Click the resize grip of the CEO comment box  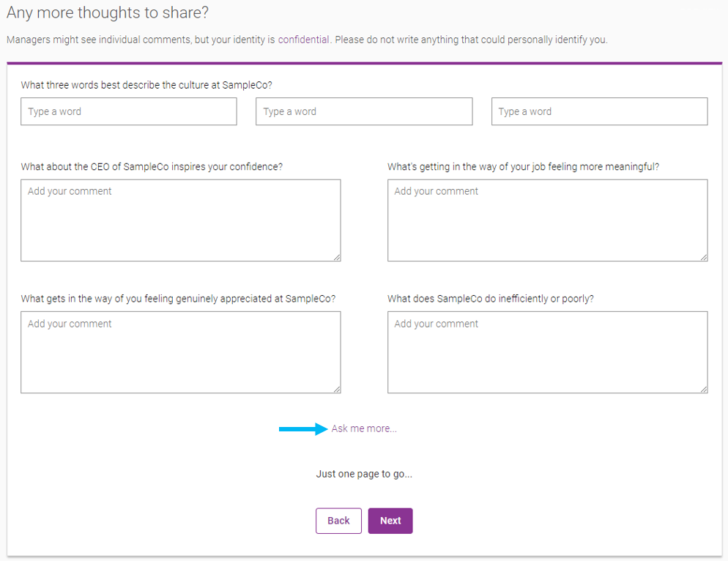click(x=337, y=257)
